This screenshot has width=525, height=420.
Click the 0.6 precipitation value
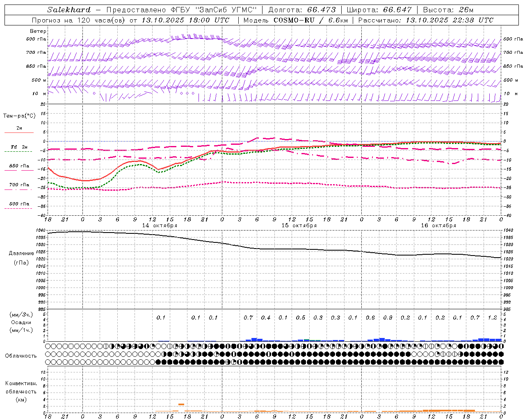click(370, 317)
